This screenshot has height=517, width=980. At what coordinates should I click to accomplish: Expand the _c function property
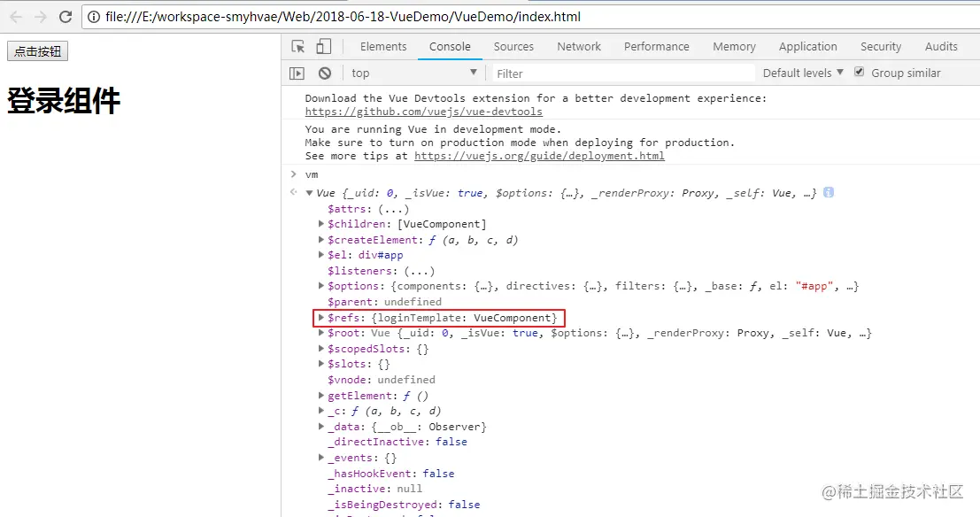pyautogui.click(x=321, y=411)
